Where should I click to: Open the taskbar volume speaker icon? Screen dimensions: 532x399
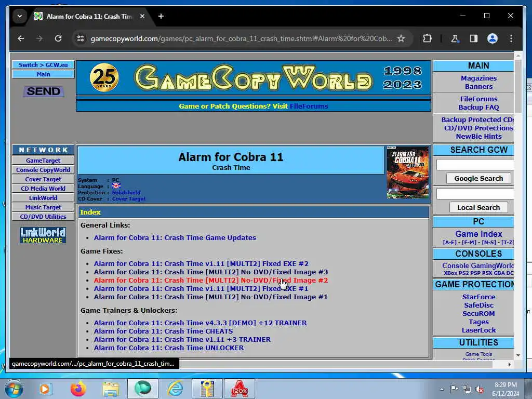480,390
